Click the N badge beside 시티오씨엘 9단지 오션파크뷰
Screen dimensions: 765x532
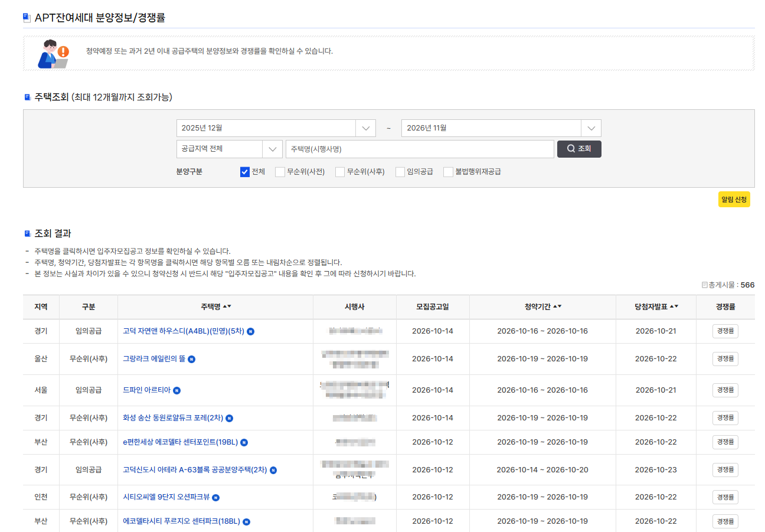[x=215, y=498]
